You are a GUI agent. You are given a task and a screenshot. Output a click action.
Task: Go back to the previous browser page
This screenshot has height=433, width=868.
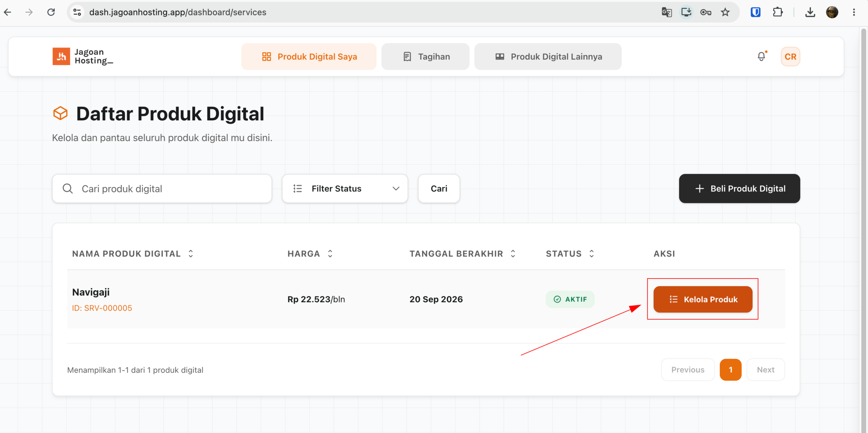(x=7, y=12)
